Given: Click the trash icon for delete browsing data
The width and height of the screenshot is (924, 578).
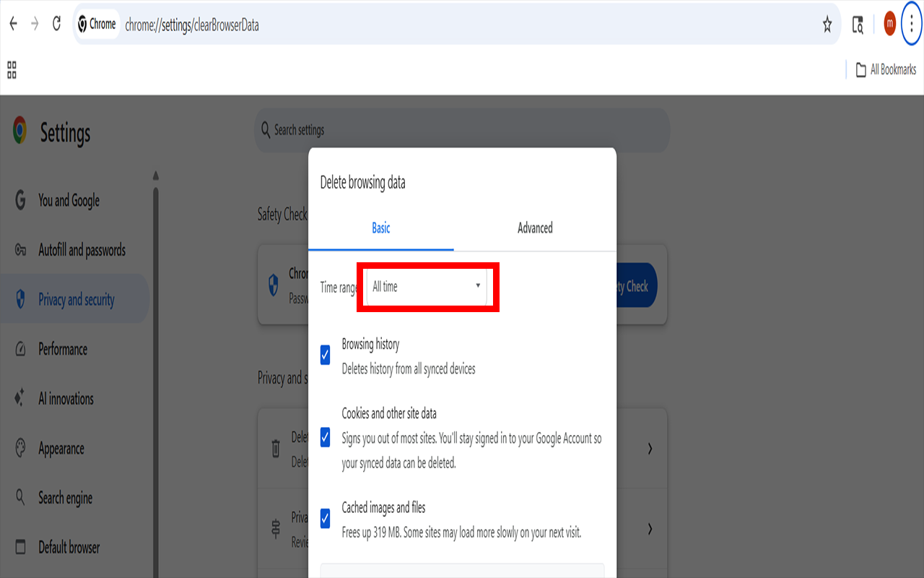Looking at the screenshot, I should point(275,449).
